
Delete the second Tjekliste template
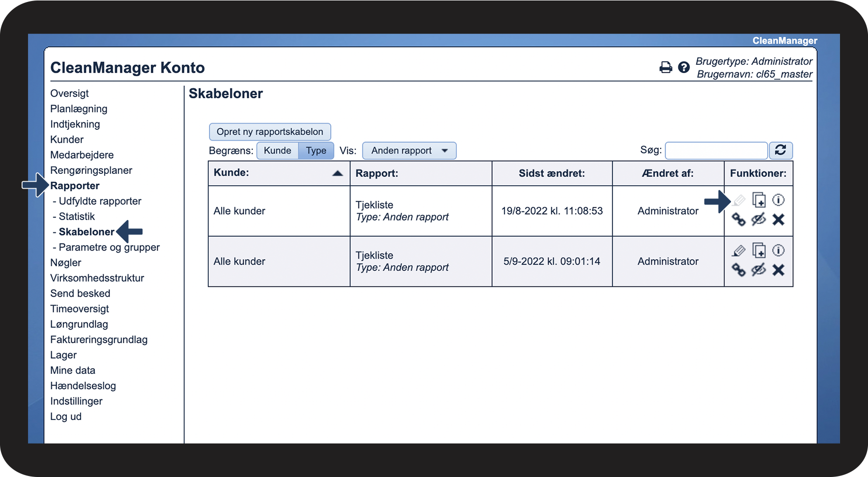(x=778, y=270)
